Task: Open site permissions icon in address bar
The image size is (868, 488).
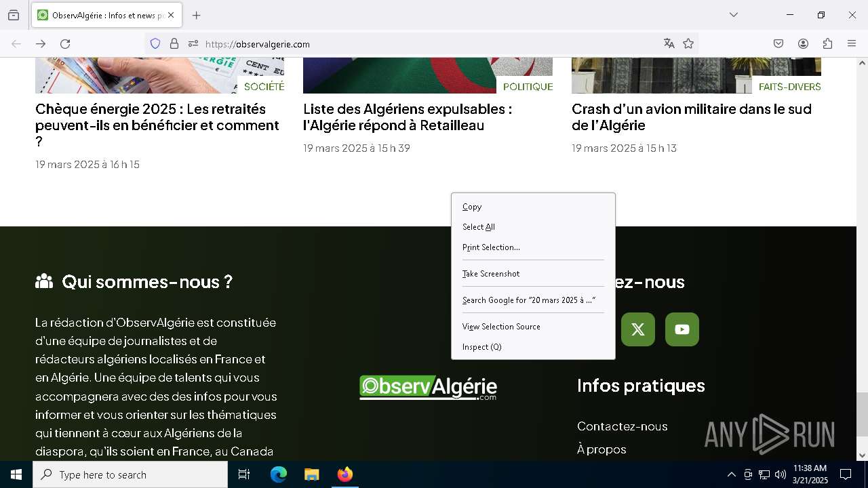Action: [193, 43]
